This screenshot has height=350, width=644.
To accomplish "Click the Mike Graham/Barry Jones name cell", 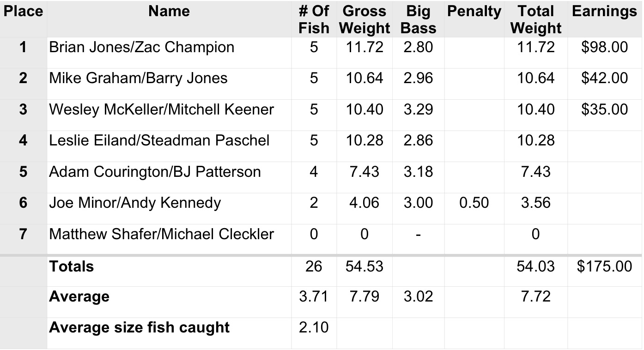I will click(x=138, y=78).
